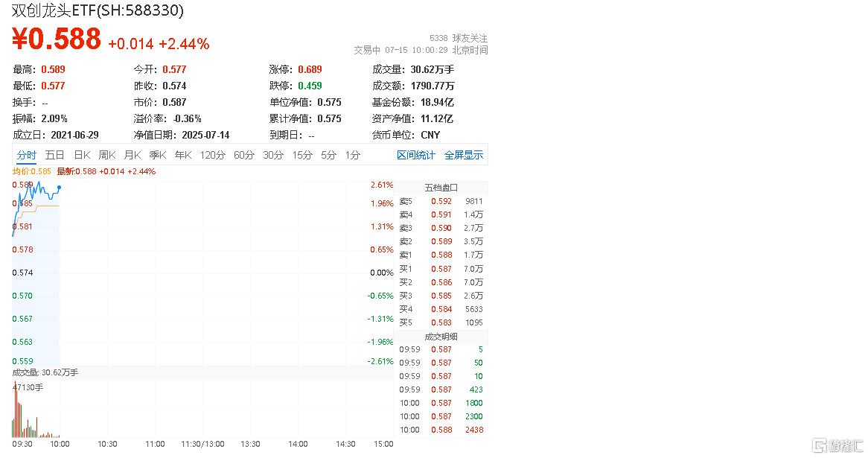Select the 卖5 row at 0.592
This screenshot has height=458, width=868.
(x=441, y=201)
